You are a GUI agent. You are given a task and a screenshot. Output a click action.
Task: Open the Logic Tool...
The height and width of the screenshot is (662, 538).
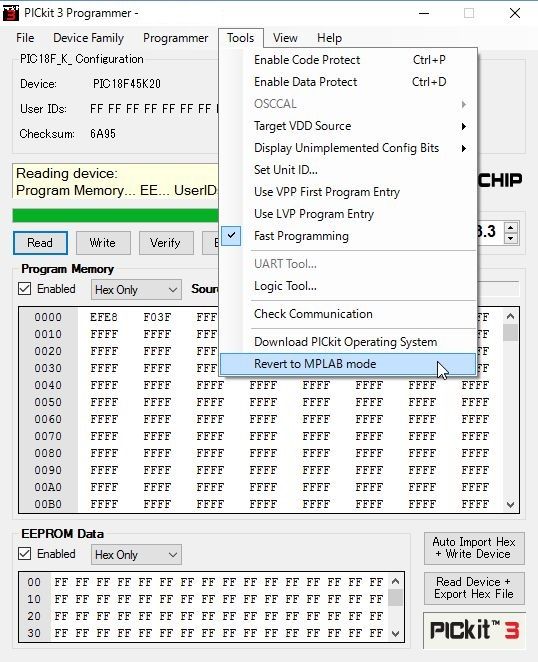pyautogui.click(x=348, y=286)
